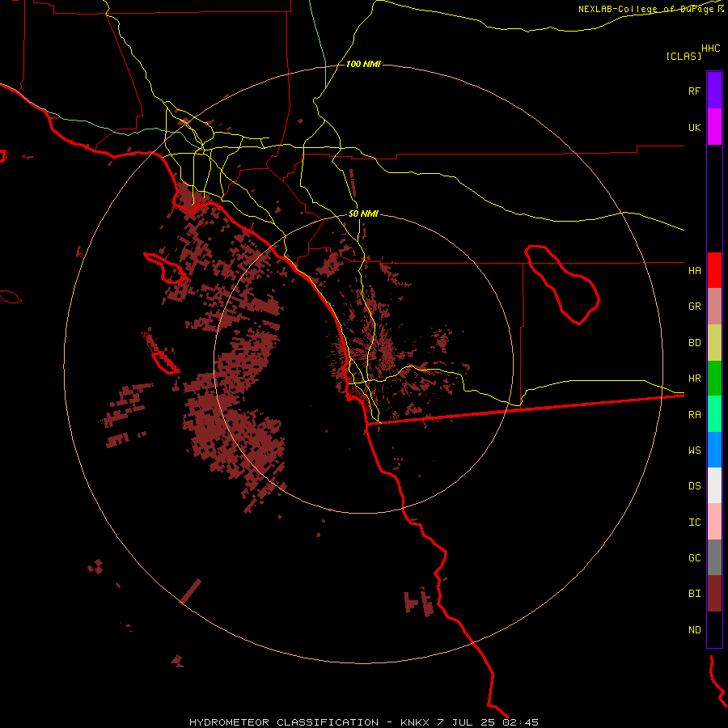728x728 pixels.
Task: Click the WS legend label
Action: click(694, 451)
